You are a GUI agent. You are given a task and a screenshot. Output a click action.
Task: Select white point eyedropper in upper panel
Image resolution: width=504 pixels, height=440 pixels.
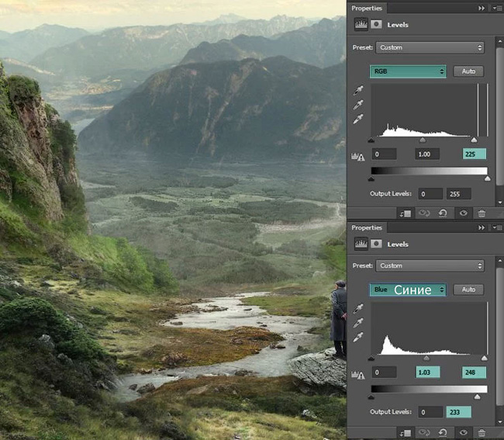(358, 119)
